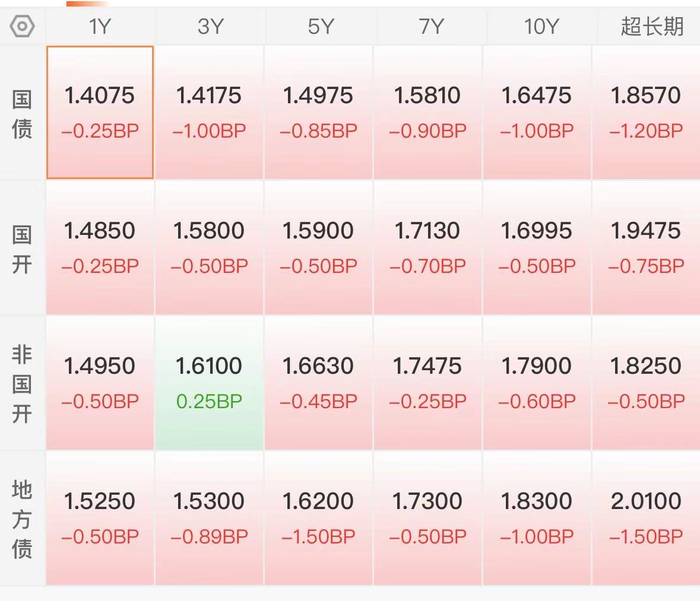This screenshot has width=700, height=601.
Task: Select the 3Y column header
Action: coord(210,27)
